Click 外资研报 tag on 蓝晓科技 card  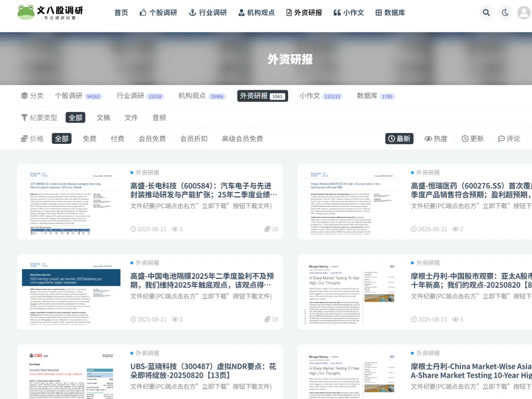(x=145, y=353)
